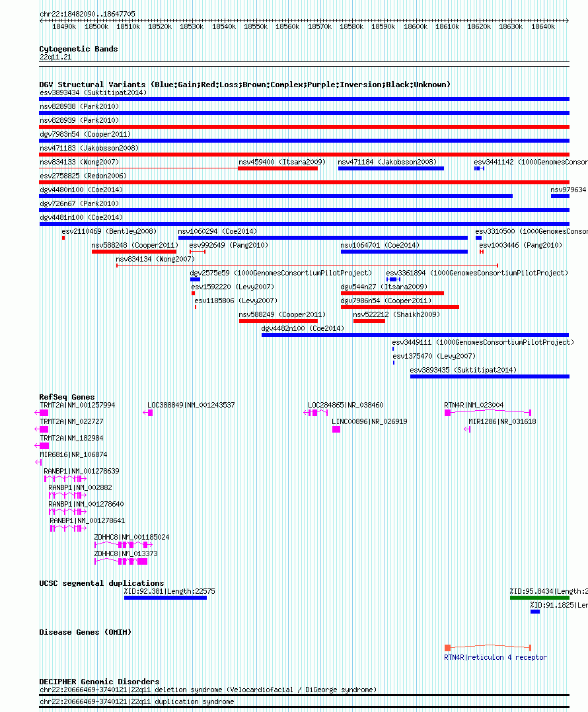The image size is (588, 712).
Task: Click the LOC388849 gene glyph
Action: pyautogui.click(x=148, y=413)
